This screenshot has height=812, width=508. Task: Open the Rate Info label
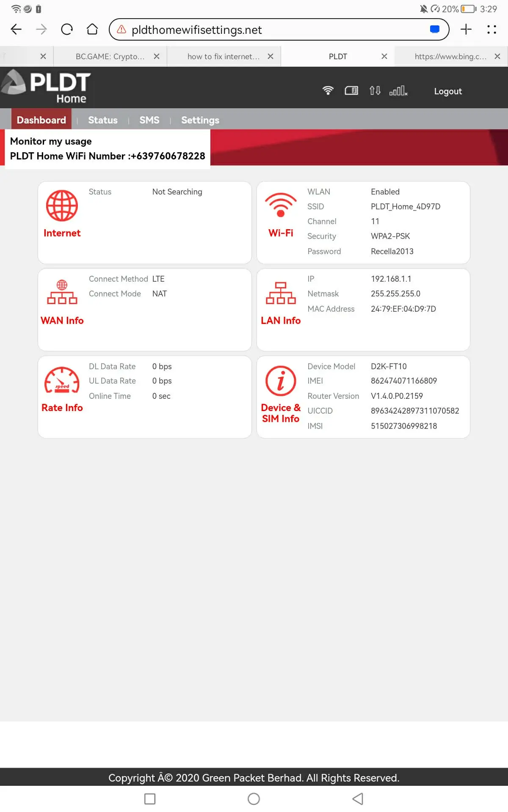point(62,408)
